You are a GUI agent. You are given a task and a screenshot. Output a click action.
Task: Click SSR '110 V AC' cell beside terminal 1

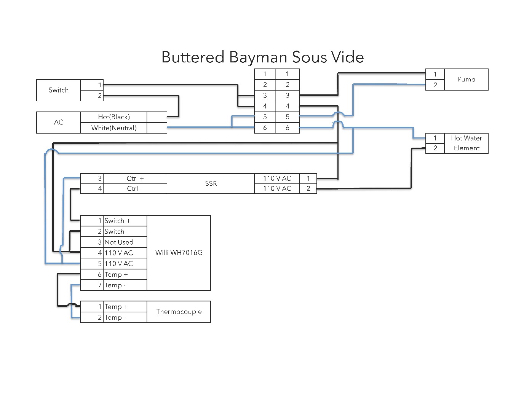(277, 178)
